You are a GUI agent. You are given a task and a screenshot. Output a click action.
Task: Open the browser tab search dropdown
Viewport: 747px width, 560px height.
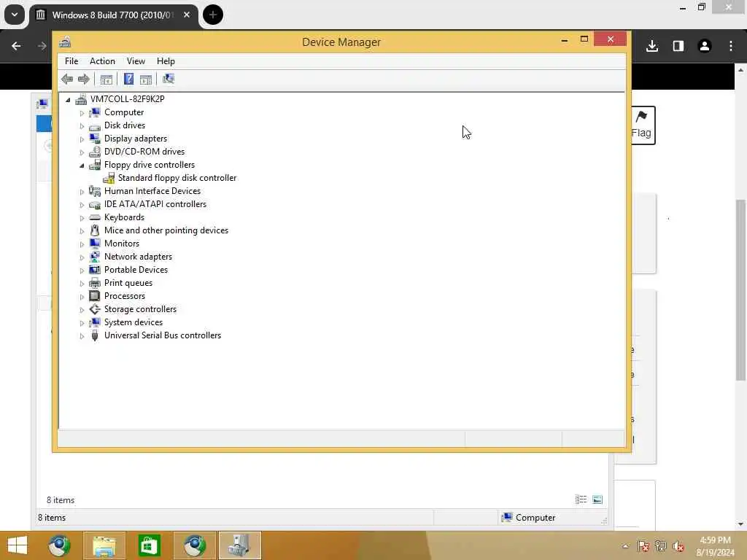tap(15, 15)
